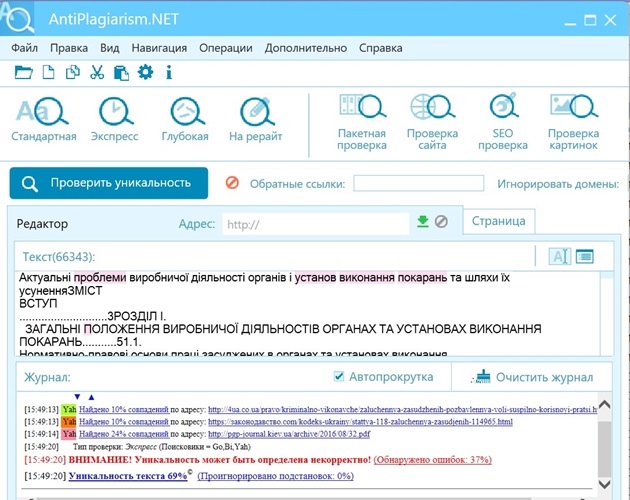Click the AntiPlagiarism.NET logo icon
The width and height of the screenshot is (630, 500).
17,18
